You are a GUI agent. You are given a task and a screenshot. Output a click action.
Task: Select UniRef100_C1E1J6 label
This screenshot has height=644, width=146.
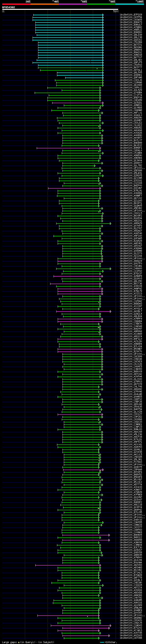click(131, 80)
